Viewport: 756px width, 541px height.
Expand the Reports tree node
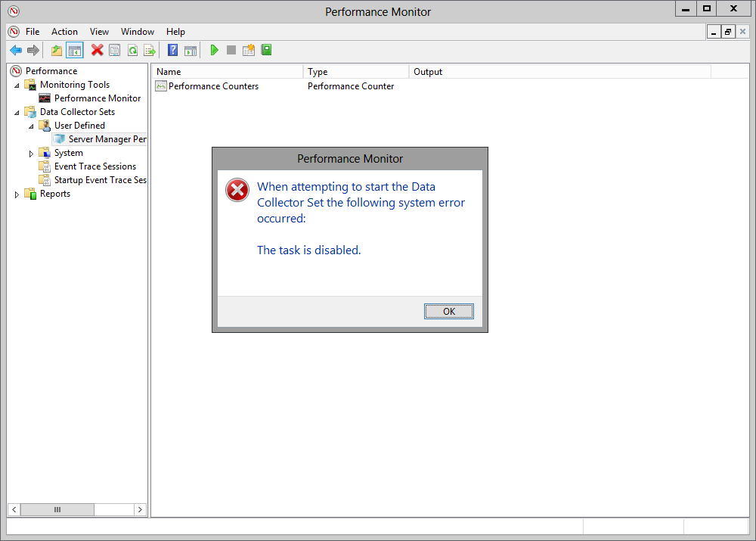(17, 194)
